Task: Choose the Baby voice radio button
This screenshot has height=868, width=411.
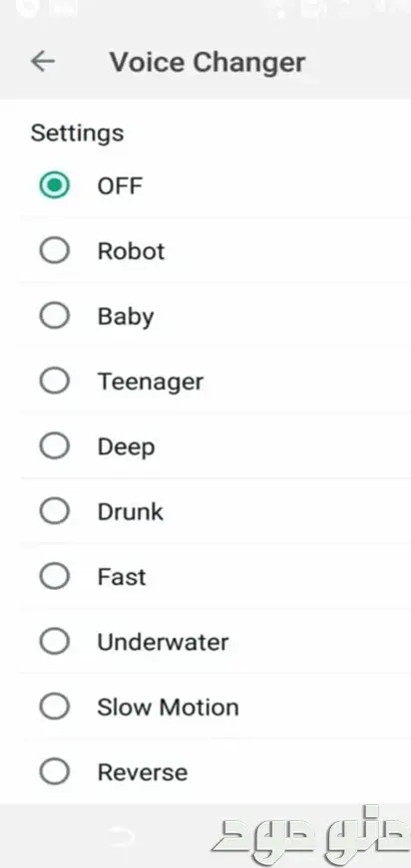Action: pos(54,316)
